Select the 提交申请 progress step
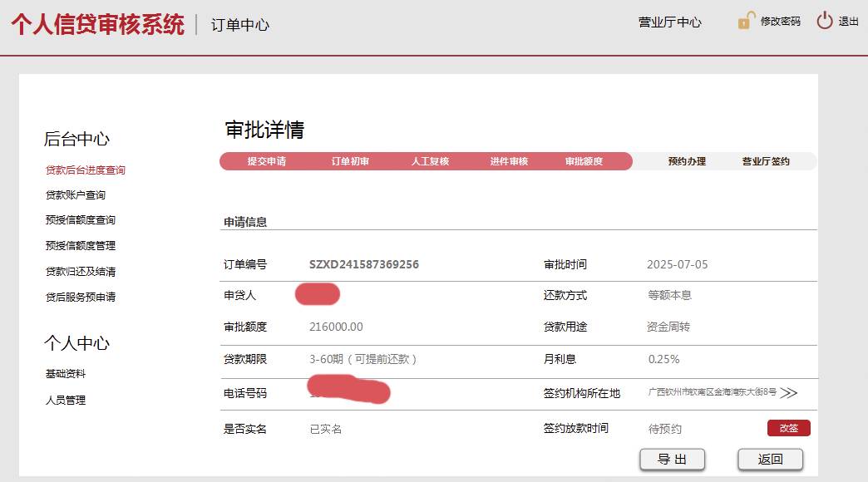 pos(266,161)
